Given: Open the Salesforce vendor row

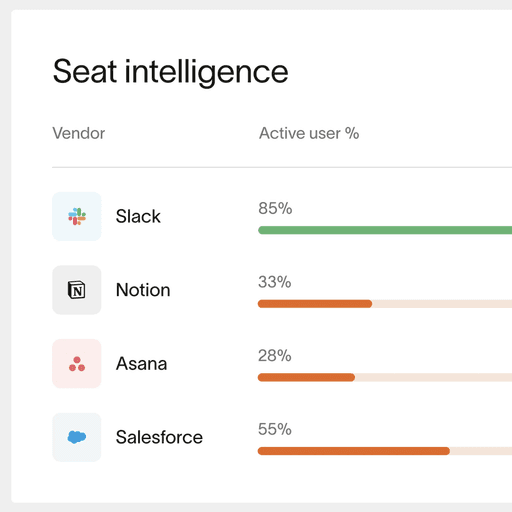Looking at the screenshot, I should coord(282,437).
